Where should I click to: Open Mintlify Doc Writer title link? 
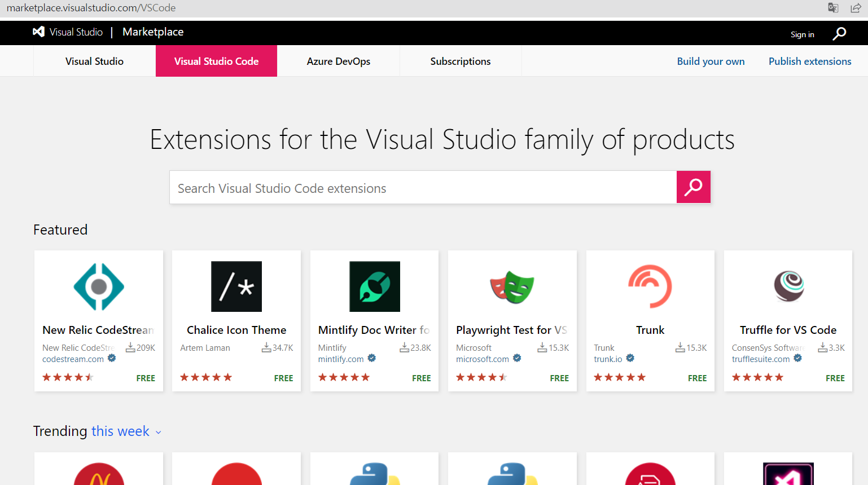[x=374, y=330]
